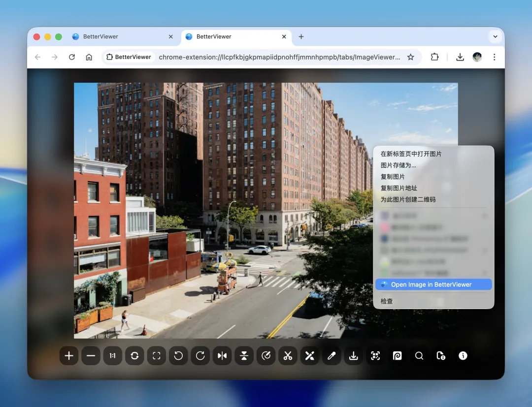Reset the image view with the refresh tool
This screenshot has width=532, height=407.
(x=134, y=355)
